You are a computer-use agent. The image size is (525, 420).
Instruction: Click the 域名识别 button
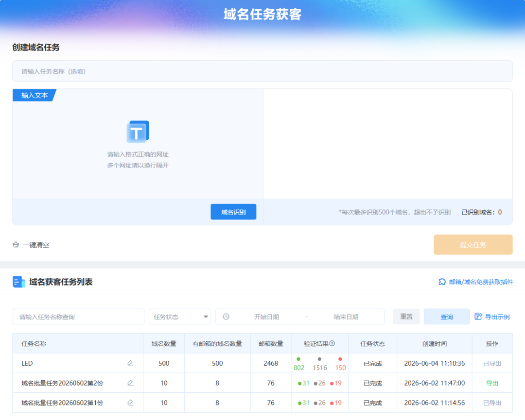[233, 212]
